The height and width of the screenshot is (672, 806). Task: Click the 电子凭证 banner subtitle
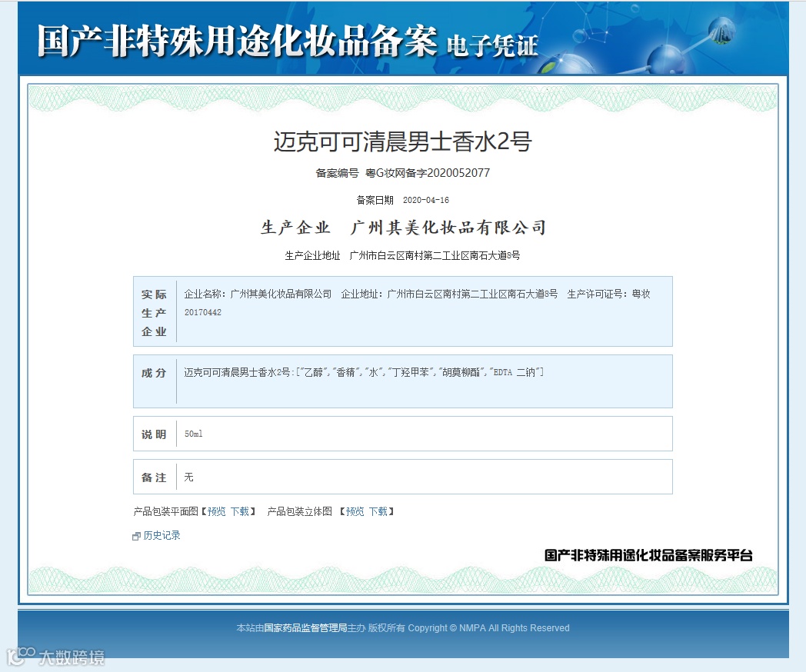pyautogui.click(x=492, y=45)
